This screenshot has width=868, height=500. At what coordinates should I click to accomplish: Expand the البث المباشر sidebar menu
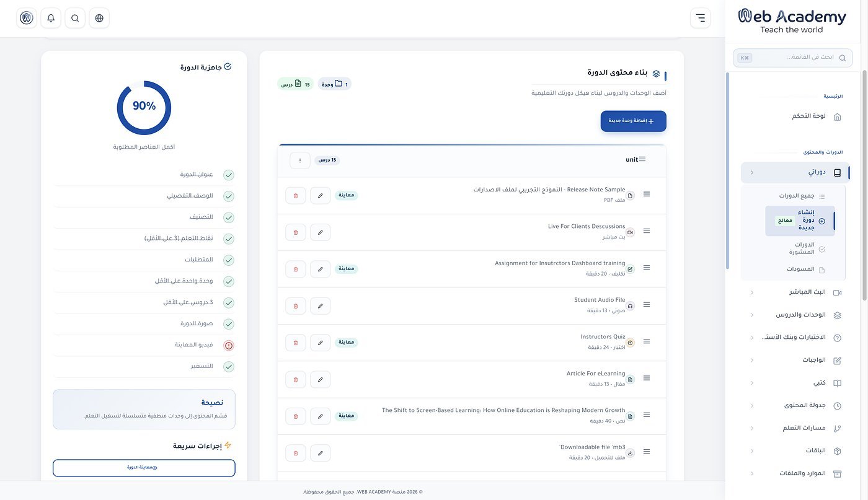coord(795,292)
